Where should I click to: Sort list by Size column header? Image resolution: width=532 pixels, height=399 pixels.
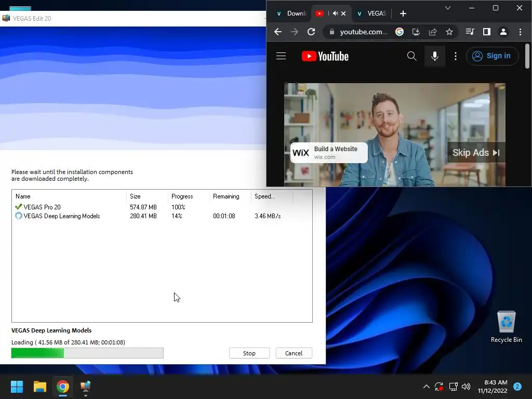click(x=147, y=196)
